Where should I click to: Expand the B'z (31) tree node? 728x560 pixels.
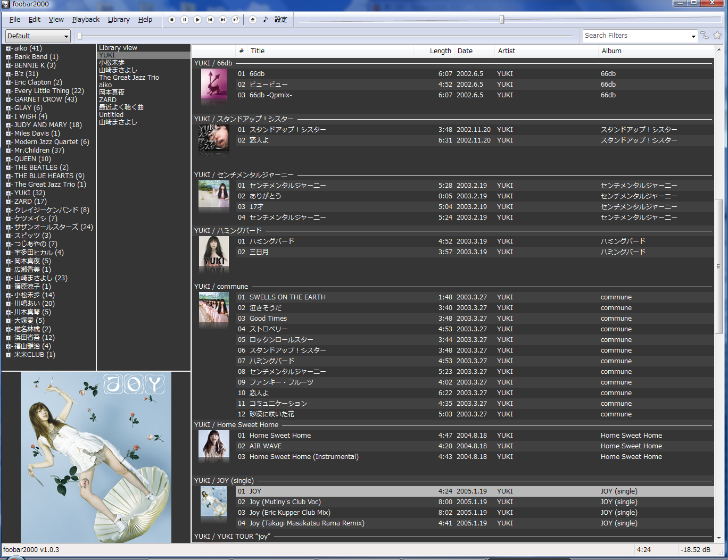tap(9, 74)
